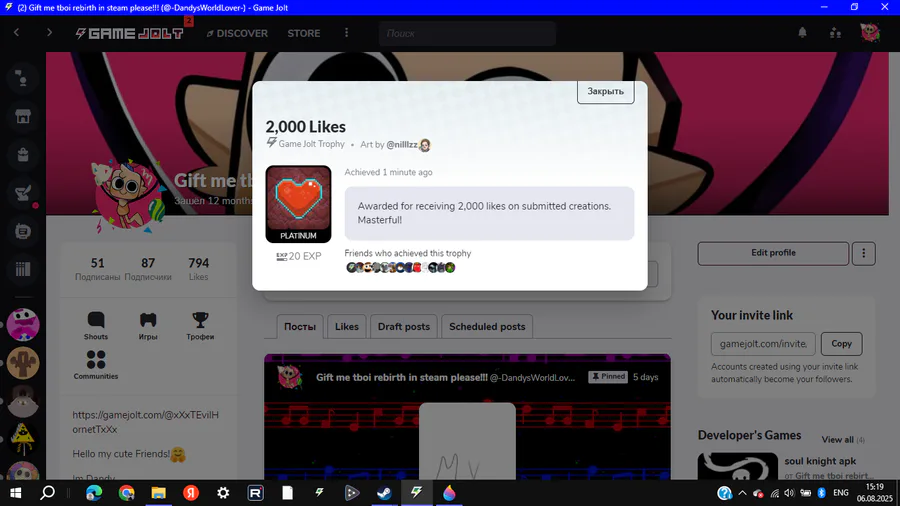The image size is (900, 506).
Task: Open the notifications bell
Action: click(x=802, y=33)
